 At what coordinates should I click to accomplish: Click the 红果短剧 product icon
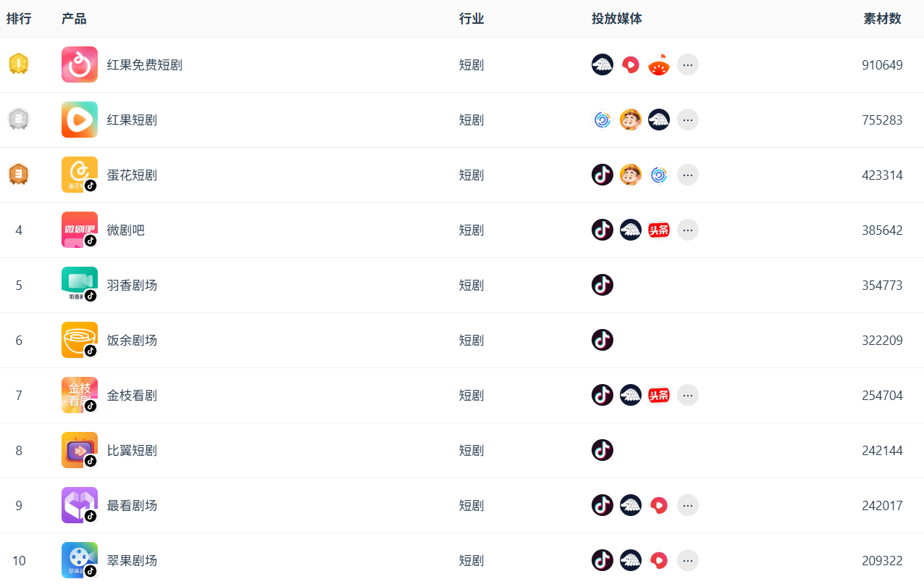tap(80, 120)
